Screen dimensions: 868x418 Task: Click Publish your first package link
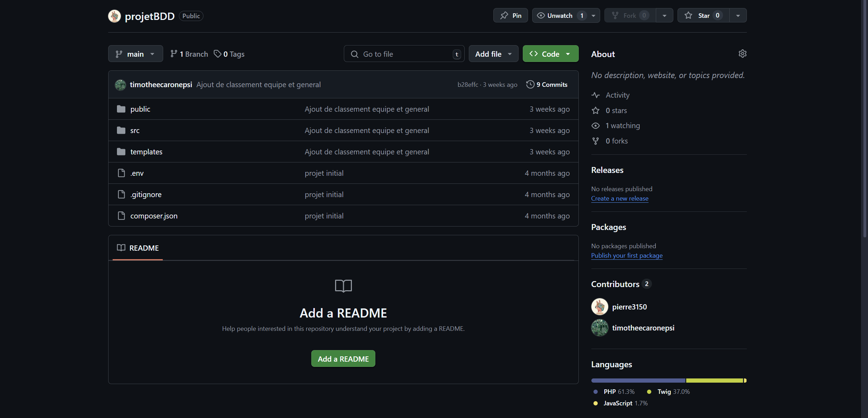[x=627, y=256]
